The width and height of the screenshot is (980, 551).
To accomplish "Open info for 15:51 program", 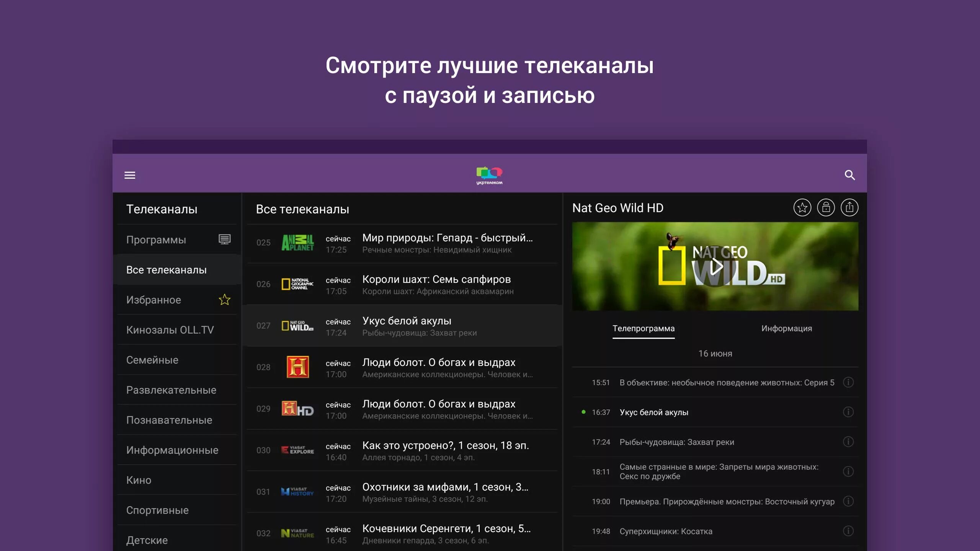I will [848, 382].
